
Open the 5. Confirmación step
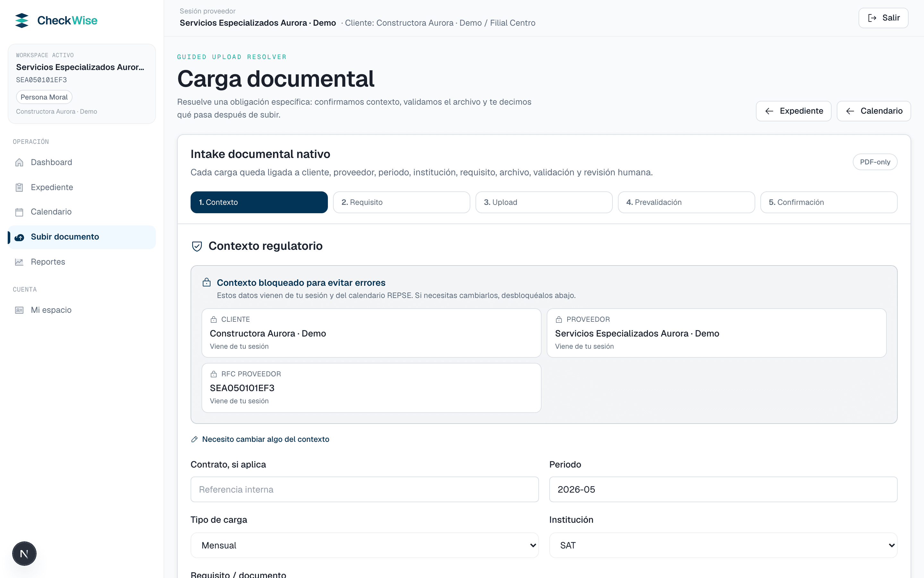[x=828, y=202]
